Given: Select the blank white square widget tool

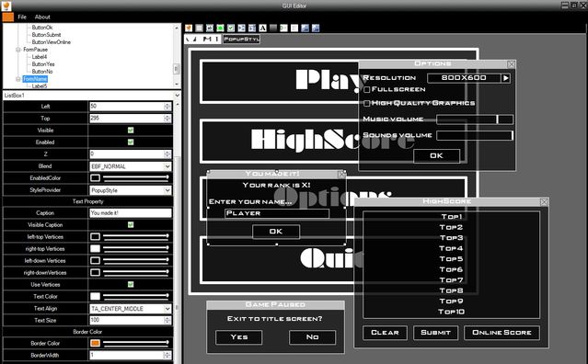Looking at the screenshot, I should [x=294, y=28].
